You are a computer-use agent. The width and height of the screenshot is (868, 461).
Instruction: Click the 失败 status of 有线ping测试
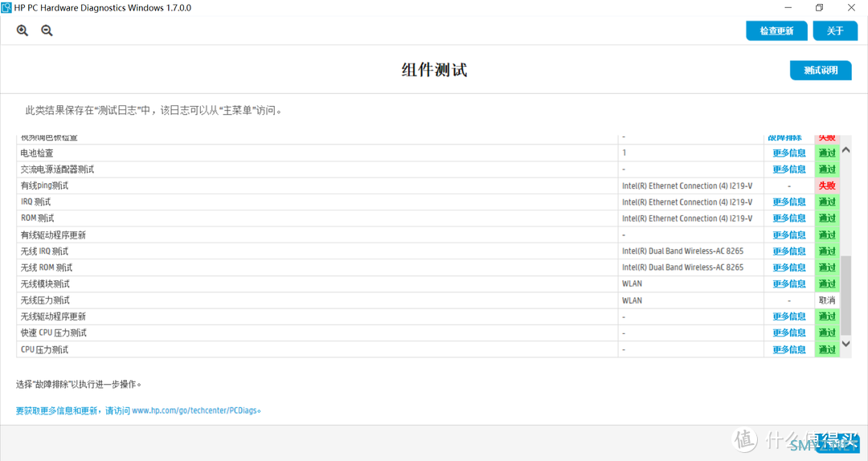coord(827,186)
